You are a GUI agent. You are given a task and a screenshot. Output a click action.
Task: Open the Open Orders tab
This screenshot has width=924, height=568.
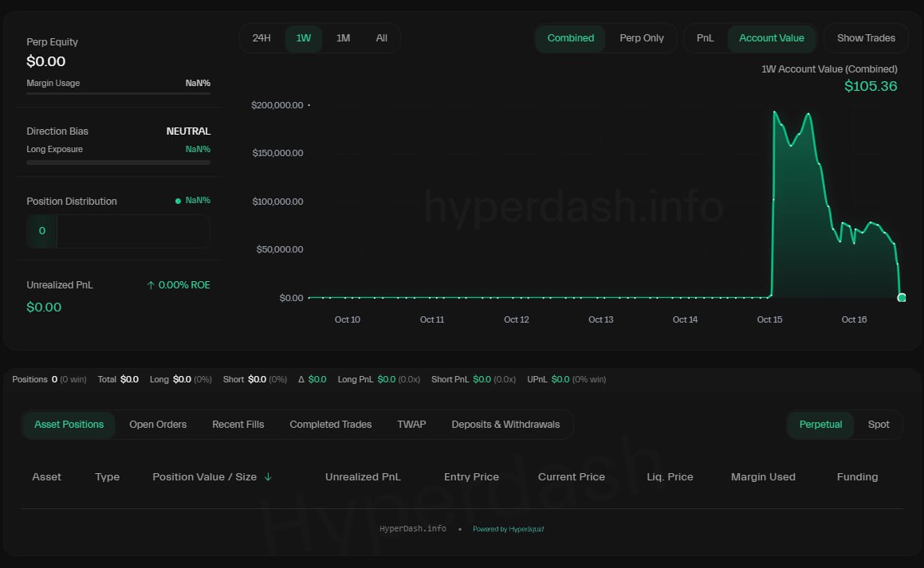(158, 425)
